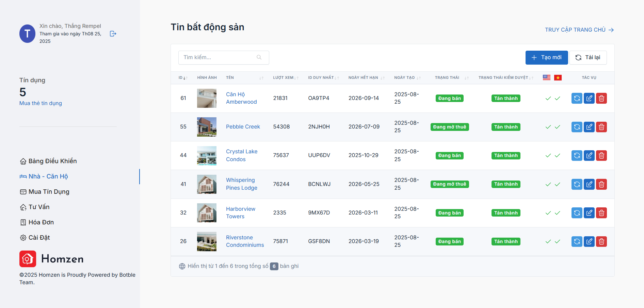This screenshot has height=308, width=644.
Task: Click the search magnifier icon
Action: click(259, 57)
